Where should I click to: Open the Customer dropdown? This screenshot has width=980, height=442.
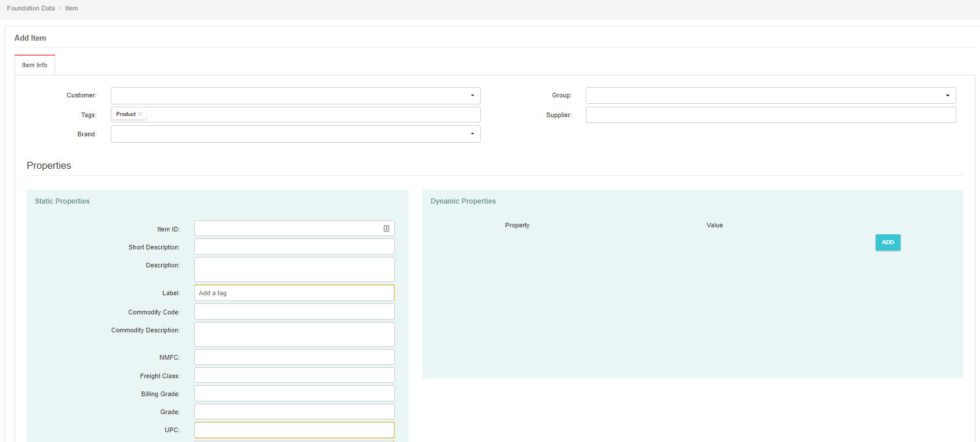(296, 96)
